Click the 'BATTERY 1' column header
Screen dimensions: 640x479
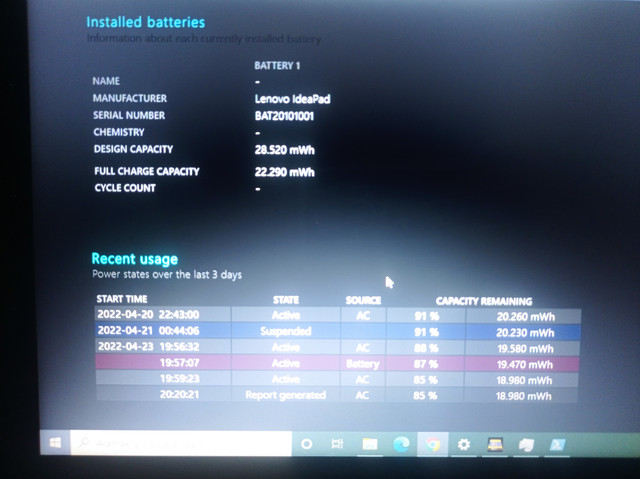(x=277, y=66)
